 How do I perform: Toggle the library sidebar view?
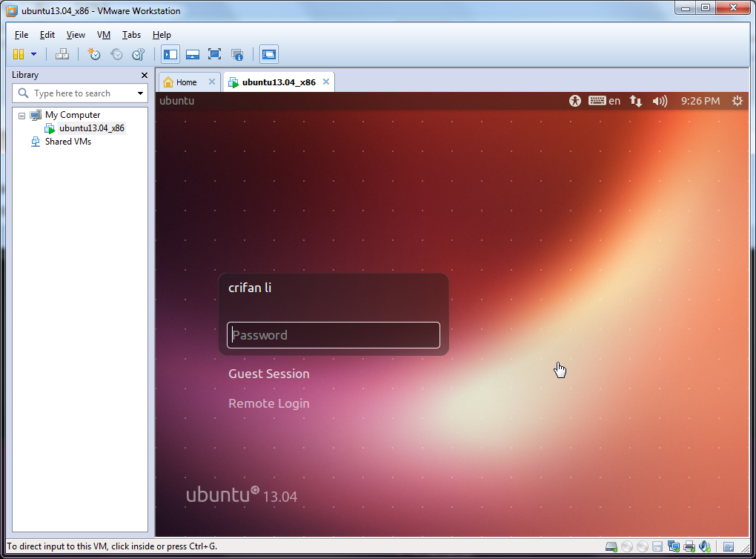click(x=170, y=54)
